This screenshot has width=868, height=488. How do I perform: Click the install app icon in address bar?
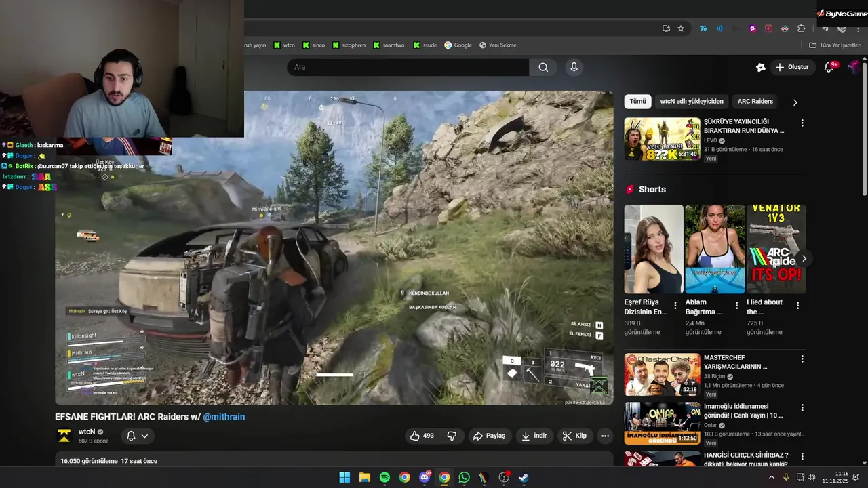point(666,28)
